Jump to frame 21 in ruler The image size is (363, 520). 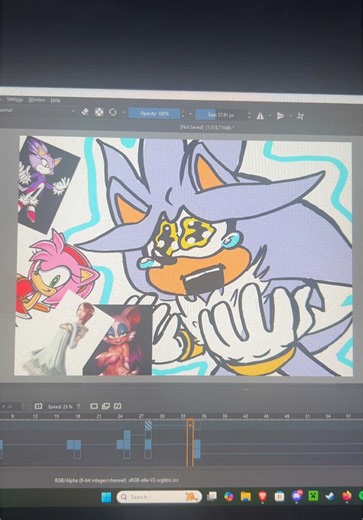pos(99,416)
